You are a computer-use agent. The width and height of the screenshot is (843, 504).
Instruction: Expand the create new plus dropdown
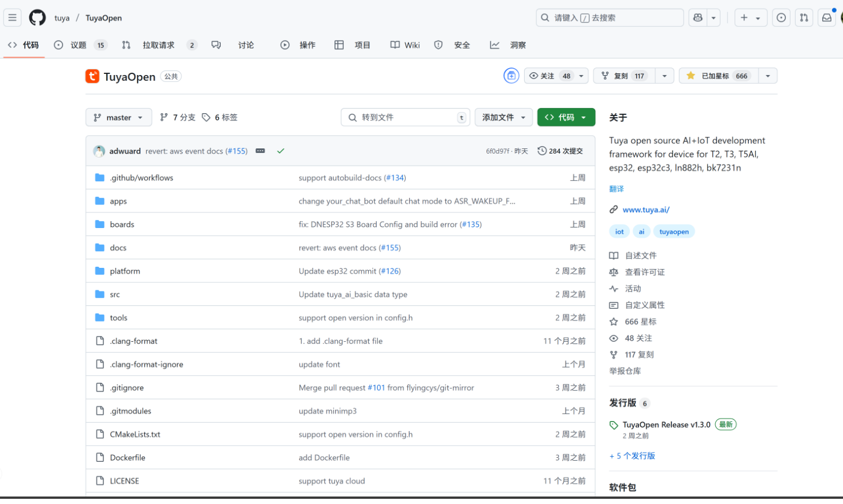[x=751, y=18]
